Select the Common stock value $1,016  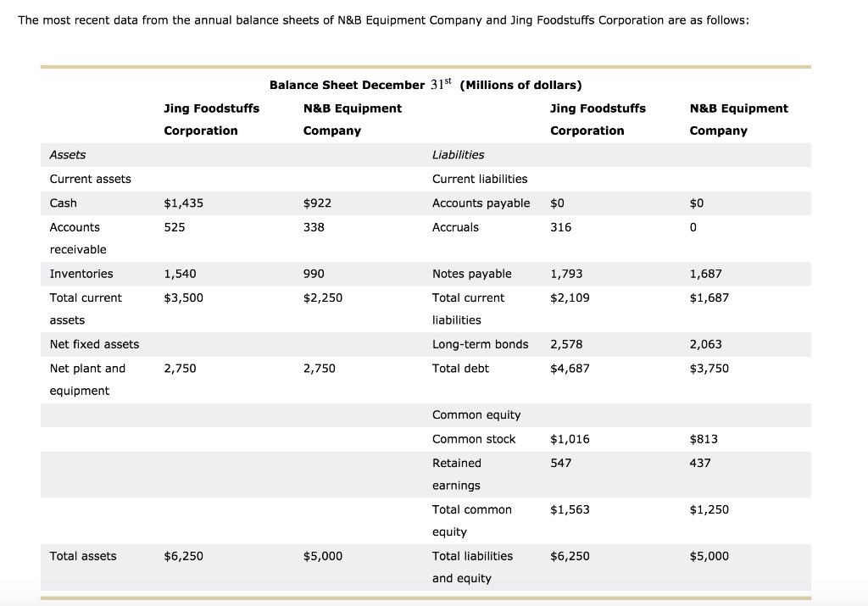point(570,439)
